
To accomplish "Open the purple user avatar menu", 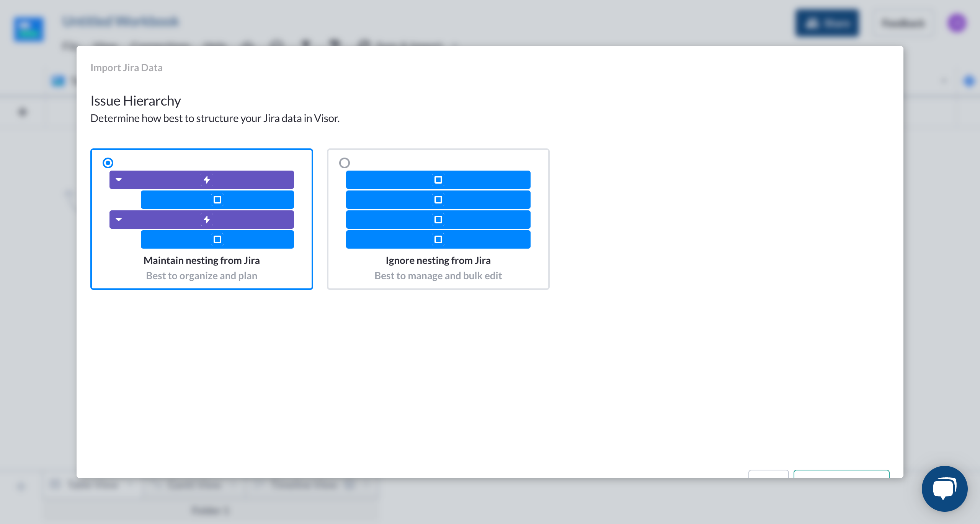I will pyautogui.click(x=957, y=23).
